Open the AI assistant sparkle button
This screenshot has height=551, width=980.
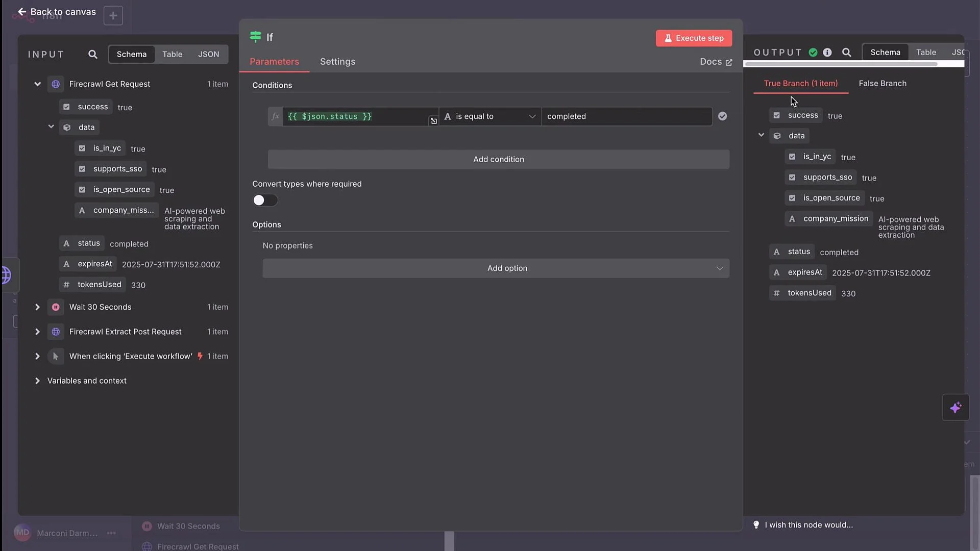point(955,408)
